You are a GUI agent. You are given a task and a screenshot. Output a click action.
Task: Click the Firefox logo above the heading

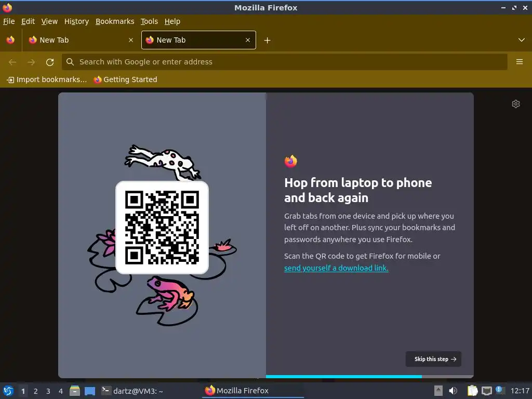291,161
